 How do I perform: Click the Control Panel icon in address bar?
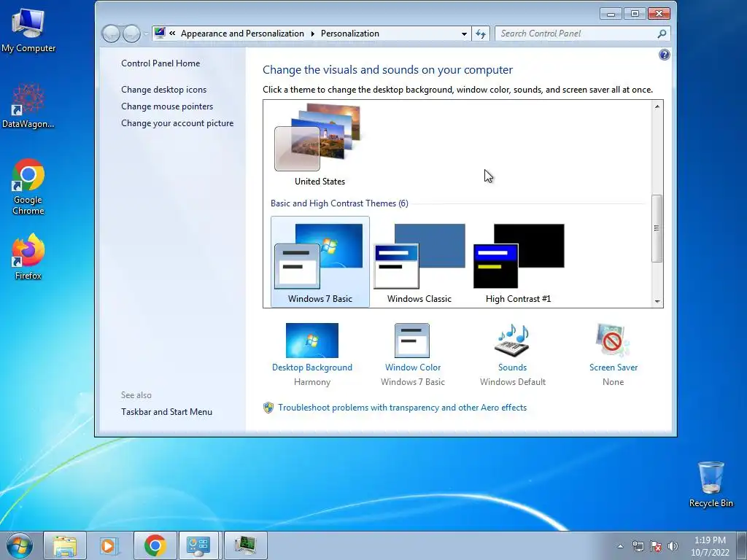click(160, 33)
